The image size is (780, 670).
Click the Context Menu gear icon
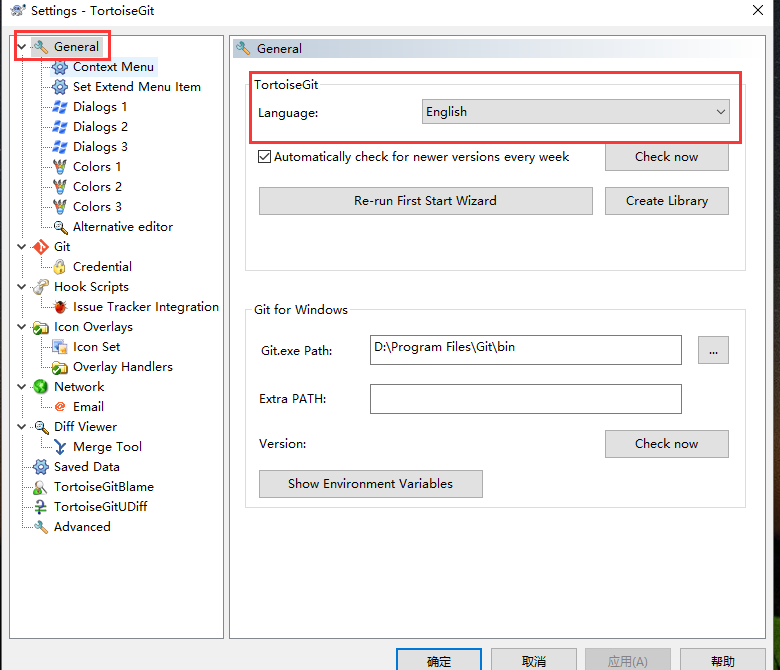coord(60,67)
